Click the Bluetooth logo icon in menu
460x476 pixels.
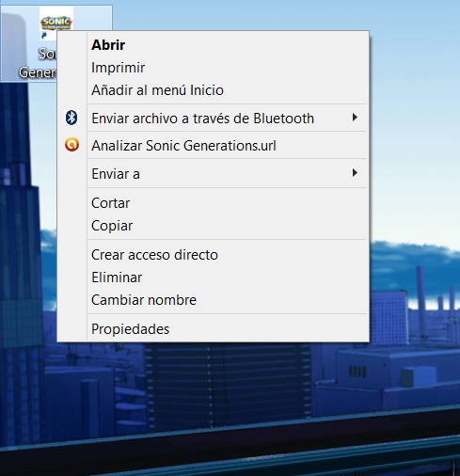(x=71, y=118)
